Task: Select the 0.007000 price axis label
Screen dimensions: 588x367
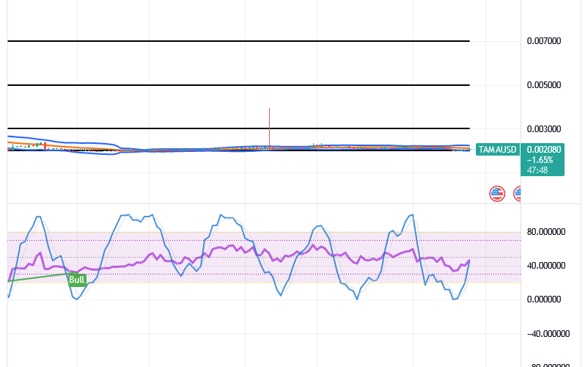Action: (x=544, y=41)
